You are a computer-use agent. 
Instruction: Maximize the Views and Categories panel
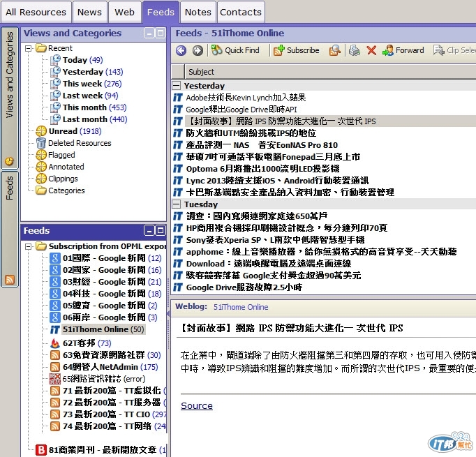coord(161,33)
